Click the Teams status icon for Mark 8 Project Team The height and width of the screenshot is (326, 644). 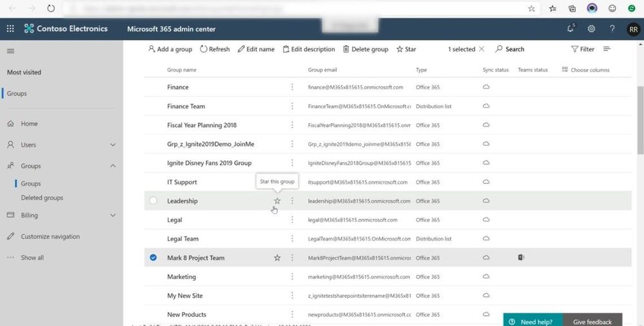click(x=521, y=258)
